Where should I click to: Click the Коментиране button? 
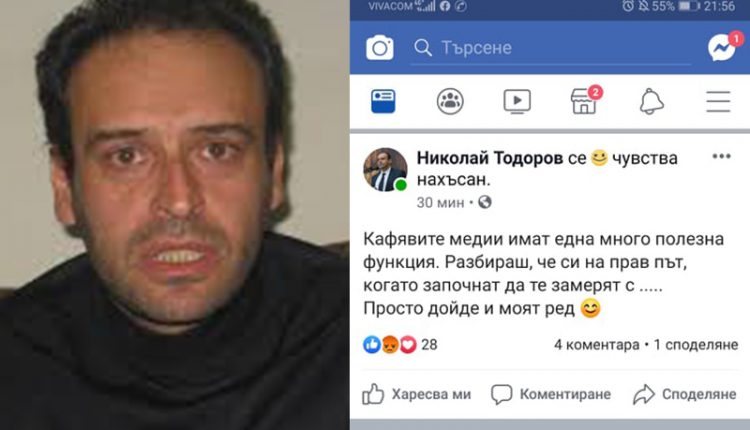(551, 394)
